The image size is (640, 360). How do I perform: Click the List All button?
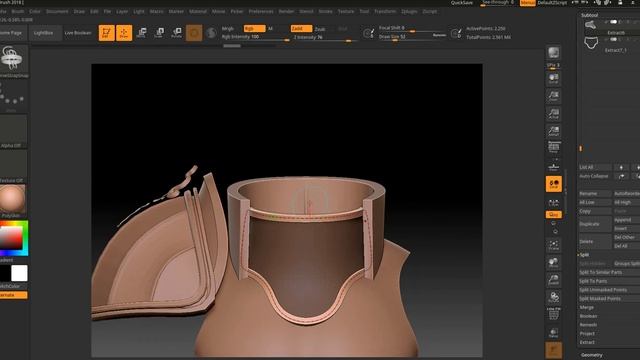click(x=595, y=167)
